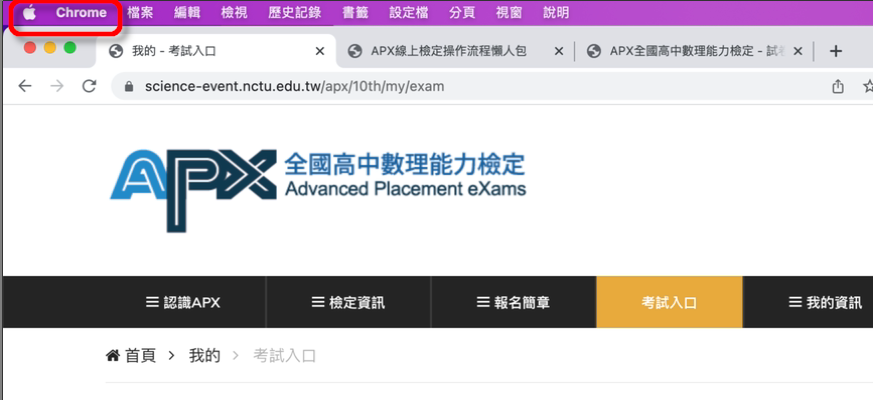Open a new browser tab
Image resolution: width=873 pixels, height=400 pixels.
(835, 51)
